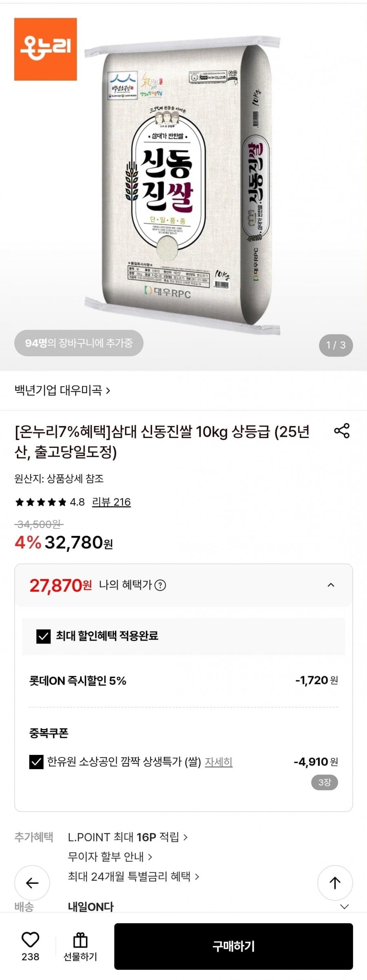Open 최대 24개월 특별금리 혜택
Viewport: 367px width, 980px height.
[133, 876]
